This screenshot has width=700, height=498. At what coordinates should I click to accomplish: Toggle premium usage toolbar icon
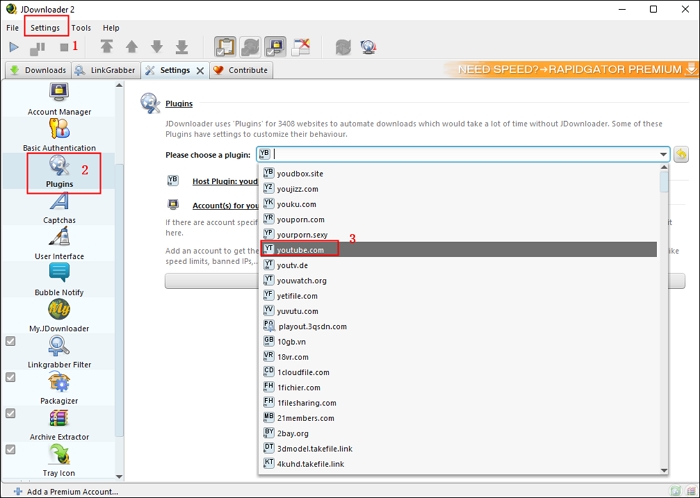(x=275, y=47)
